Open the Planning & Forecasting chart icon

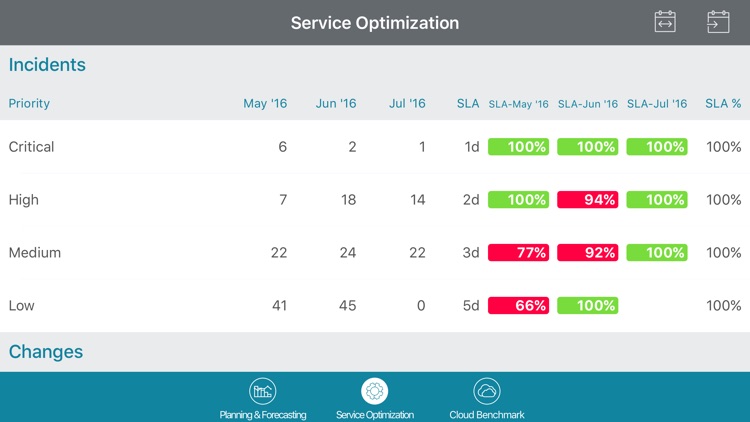point(263,391)
